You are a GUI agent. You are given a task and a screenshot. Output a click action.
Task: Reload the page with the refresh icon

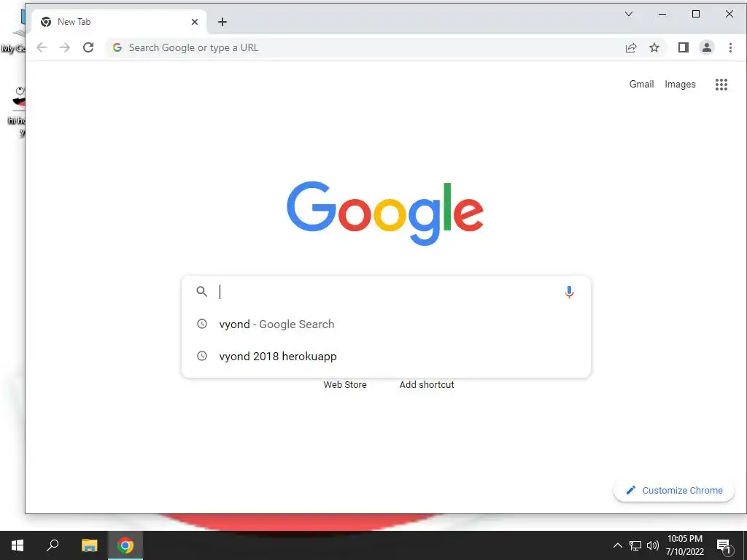[x=88, y=47]
